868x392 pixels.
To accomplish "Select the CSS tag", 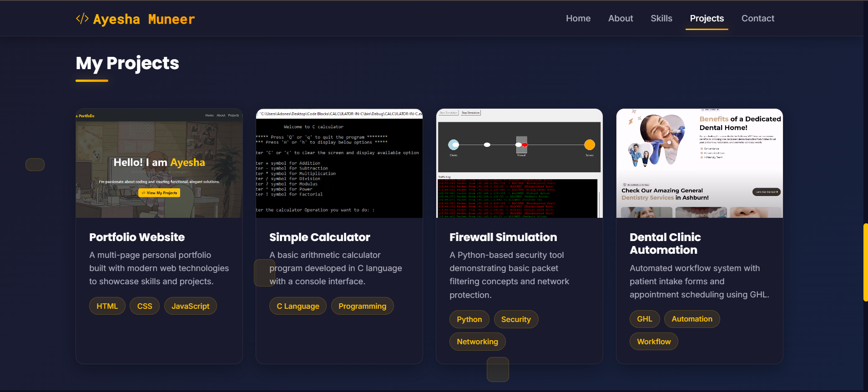I will point(145,306).
